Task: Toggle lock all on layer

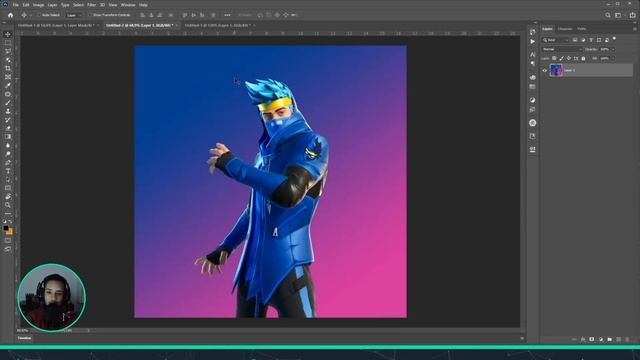Action: click(x=583, y=58)
